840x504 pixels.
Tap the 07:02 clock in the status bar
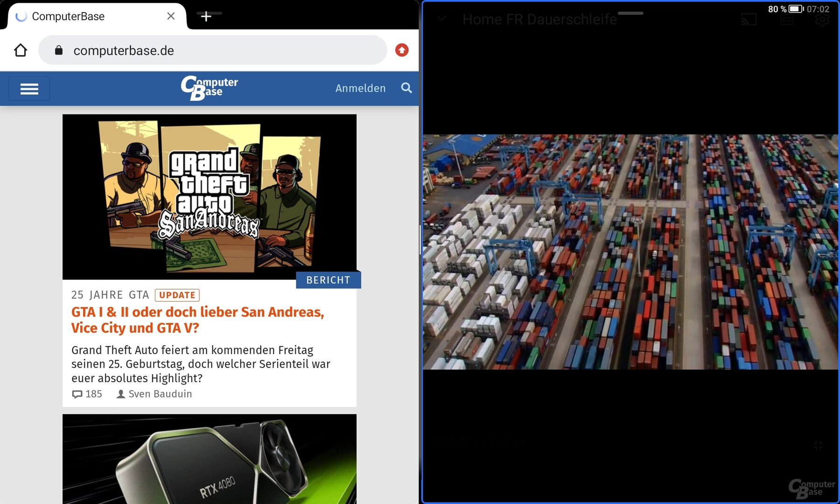tap(818, 9)
